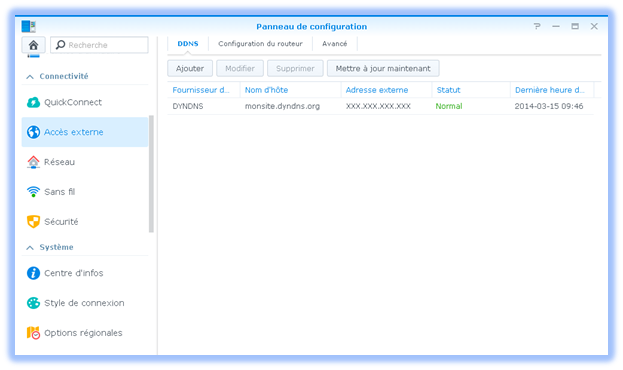Open QuickConnect cloud icon

tap(33, 102)
